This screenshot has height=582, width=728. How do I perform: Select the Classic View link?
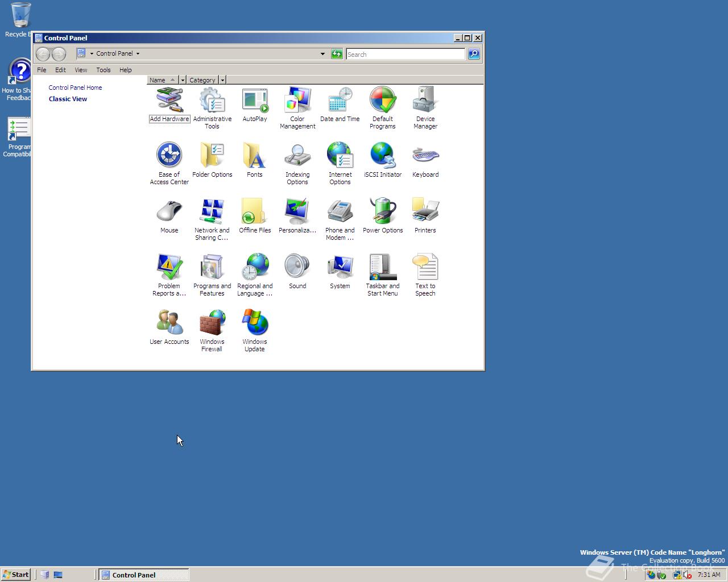tap(68, 99)
